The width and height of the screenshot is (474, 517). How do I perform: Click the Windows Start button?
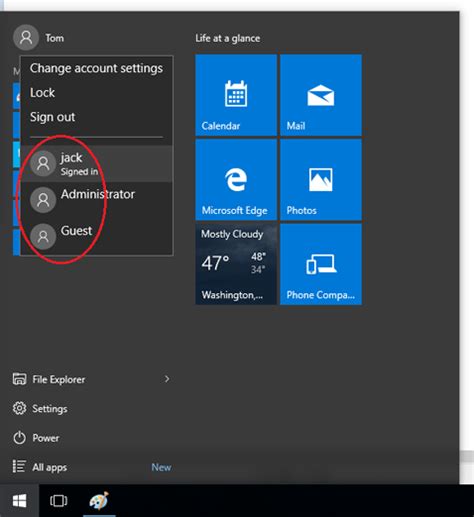pos(19,501)
